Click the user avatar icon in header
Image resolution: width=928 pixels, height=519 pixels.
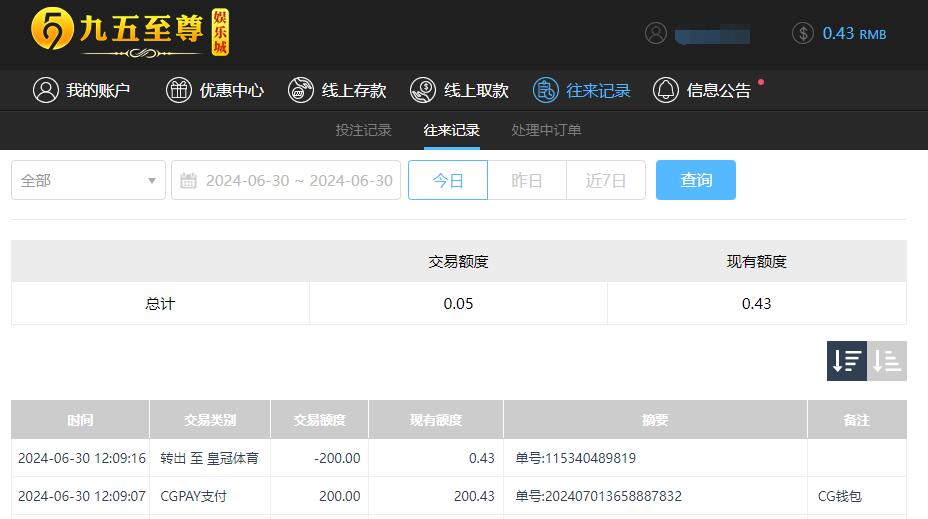(x=656, y=33)
